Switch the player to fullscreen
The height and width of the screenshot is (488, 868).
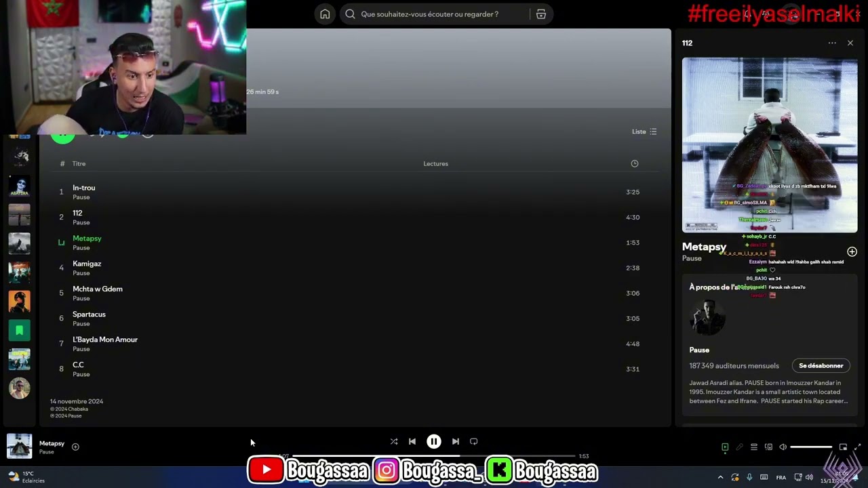(x=857, y=447)
